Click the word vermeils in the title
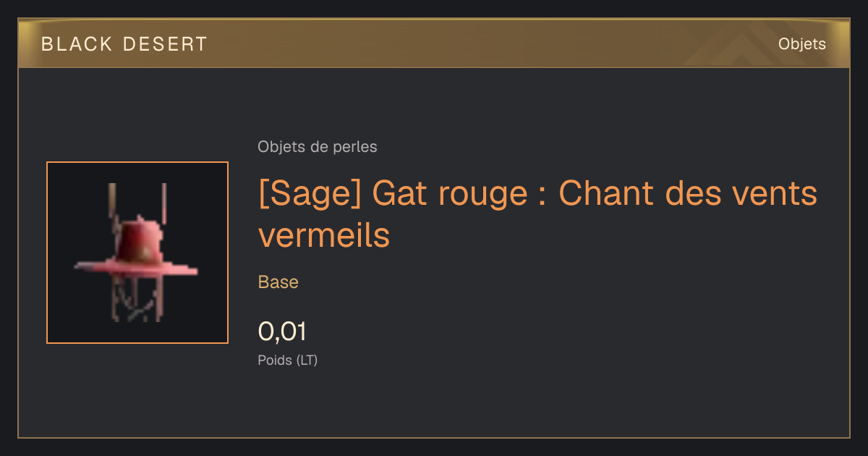 [x=324, y=235]
